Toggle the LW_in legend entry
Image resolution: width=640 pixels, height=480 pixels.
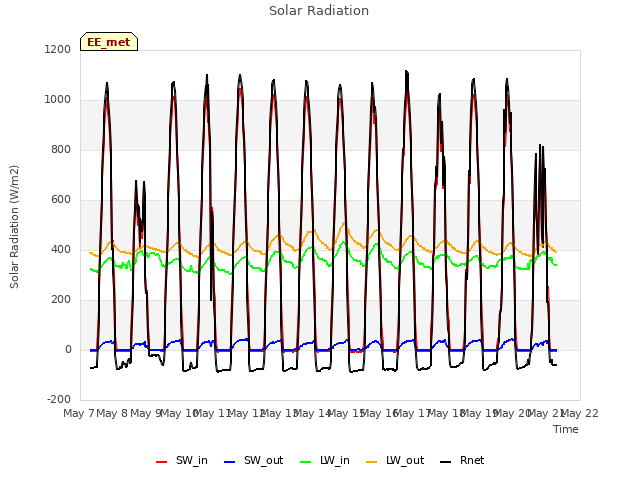pyautogui.click(x=325, y=461)
